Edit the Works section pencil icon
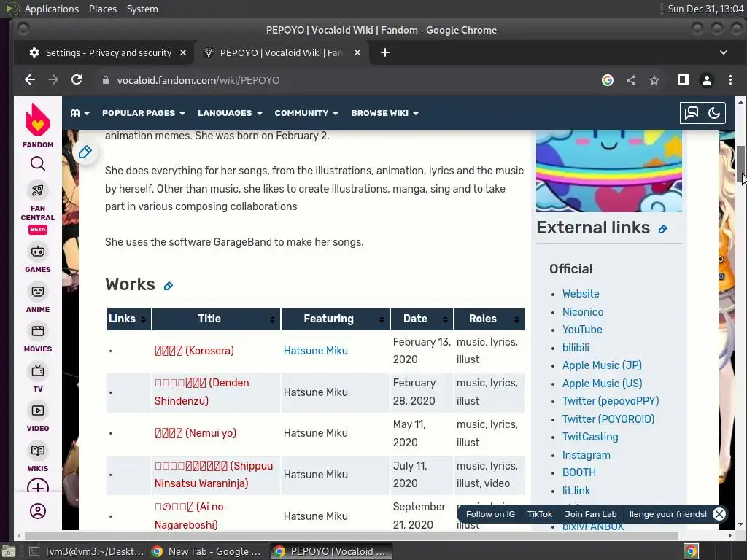Image resolution: width=747 pixels, height=560 pixels. click(169, 286)
